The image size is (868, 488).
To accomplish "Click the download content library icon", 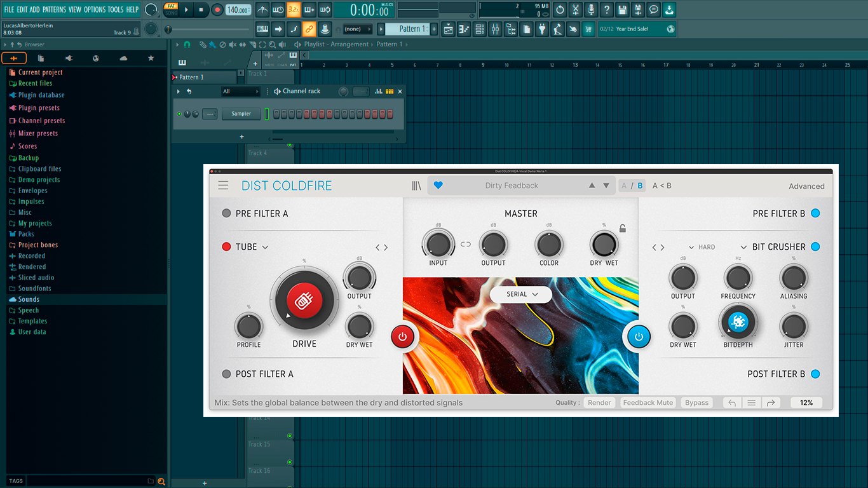I will tap(669, 10).
